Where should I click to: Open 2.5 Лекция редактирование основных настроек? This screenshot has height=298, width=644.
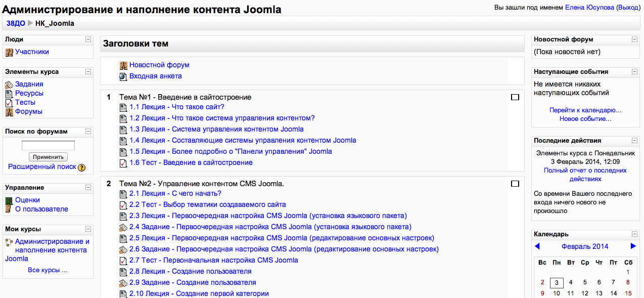click(282, 238)
